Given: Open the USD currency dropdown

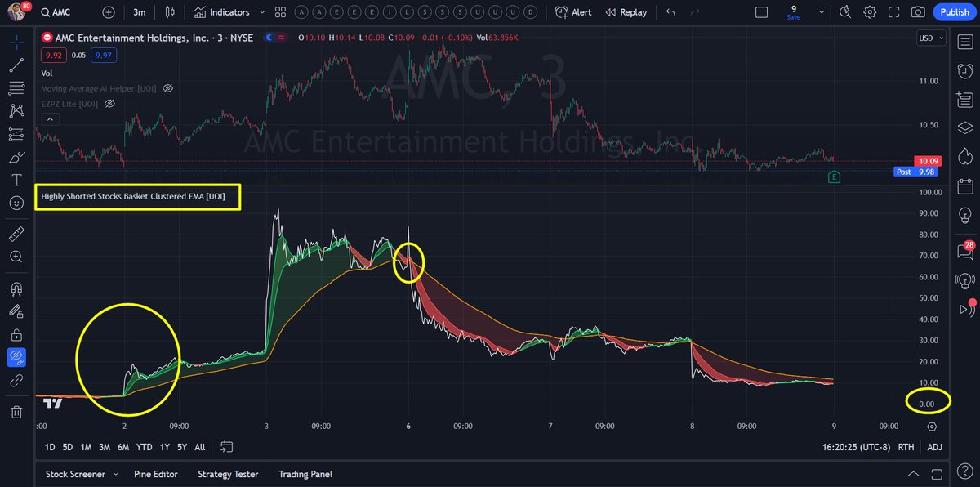Looking at the screenshot, I should tap(931, 38).
